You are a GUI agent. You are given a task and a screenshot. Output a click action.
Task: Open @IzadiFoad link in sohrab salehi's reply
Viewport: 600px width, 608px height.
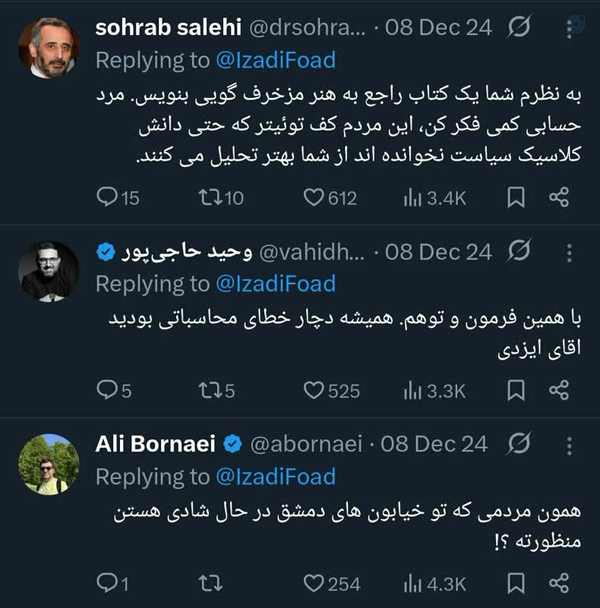[x=276, y=61]
